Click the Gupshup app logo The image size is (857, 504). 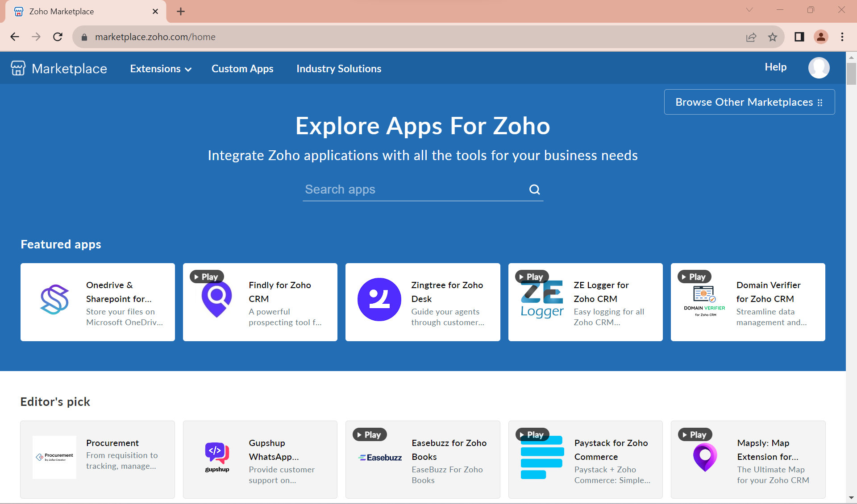click(x=217, y=457)
